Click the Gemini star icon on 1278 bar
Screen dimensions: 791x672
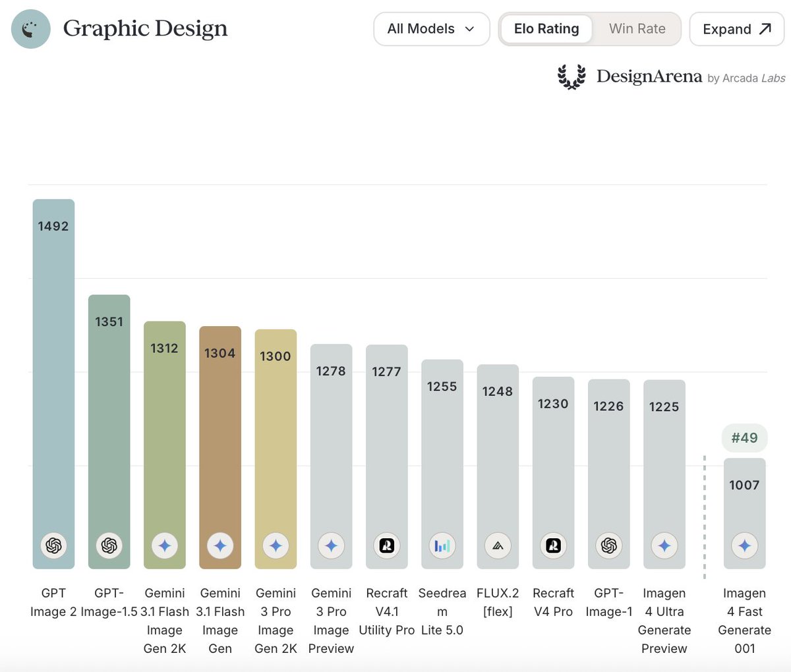(331, 546)
